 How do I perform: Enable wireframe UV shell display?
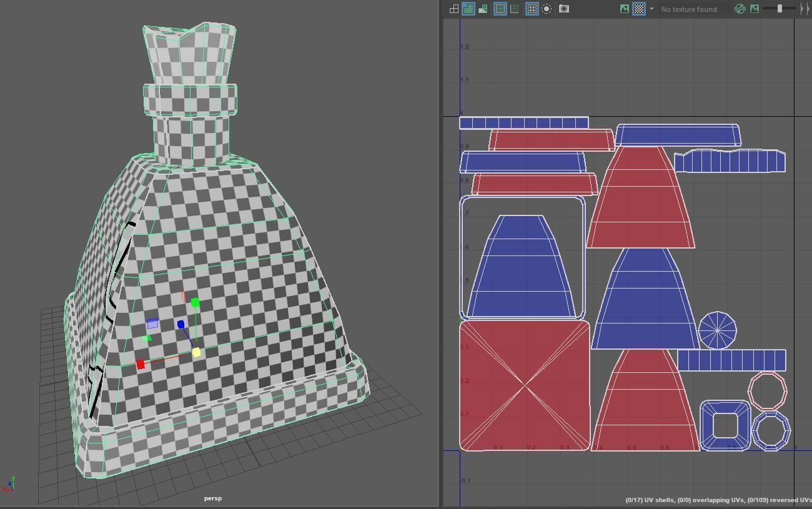pos(454,9)
